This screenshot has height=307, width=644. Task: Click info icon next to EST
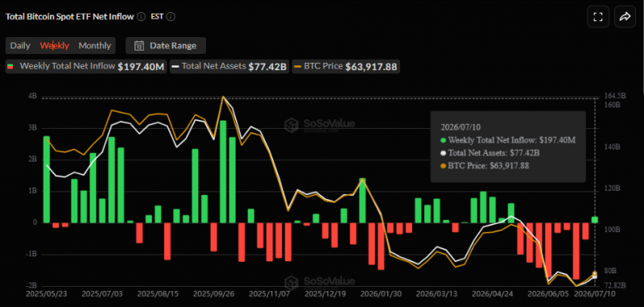click(x=171, y=17)
